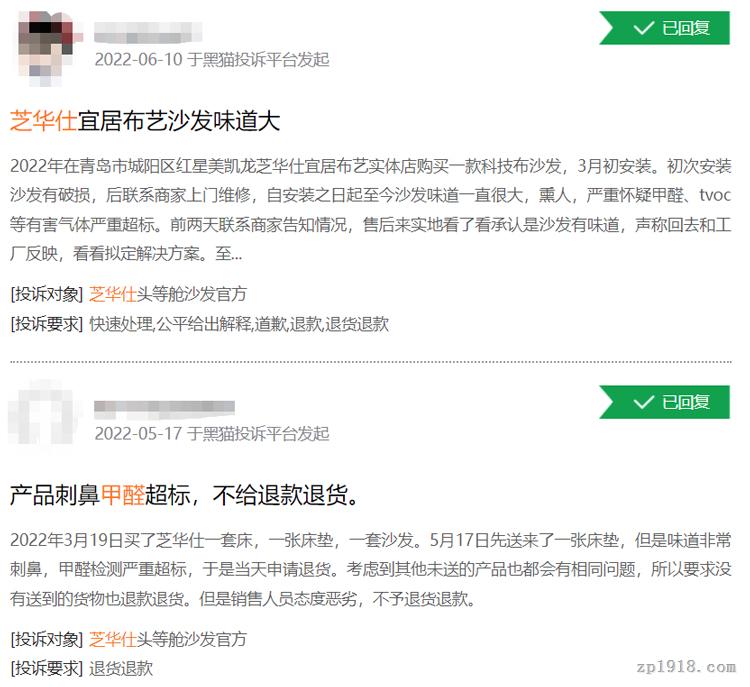The image size is (750, 687).
Task: Click the first complaint's green 已回复 badge
Action: (664, 28)
